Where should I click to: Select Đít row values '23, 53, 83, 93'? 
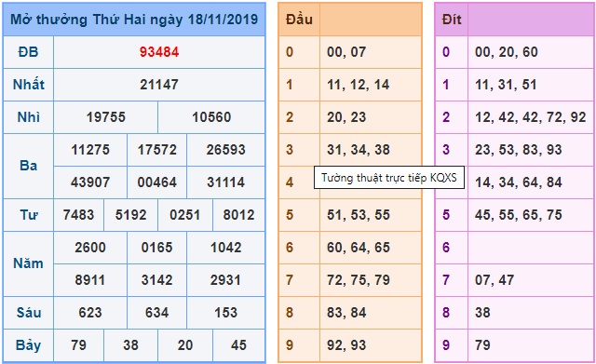(x=518, y=150)
